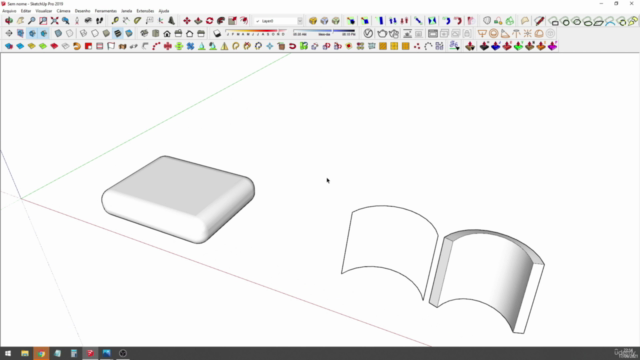Viewport: 640px width, 360px height.
Task: Switch to the Front view house icon
Action: (167, 33)
